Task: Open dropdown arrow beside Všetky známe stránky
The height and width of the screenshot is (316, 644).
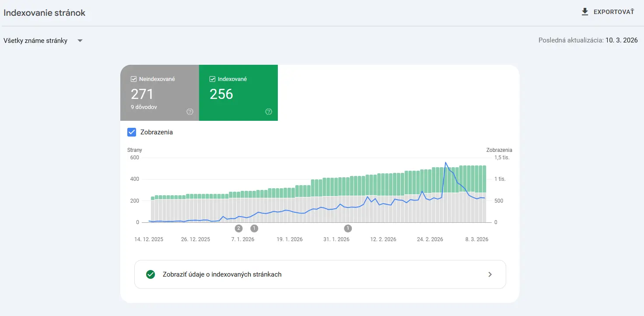Action: coord(80,41)
